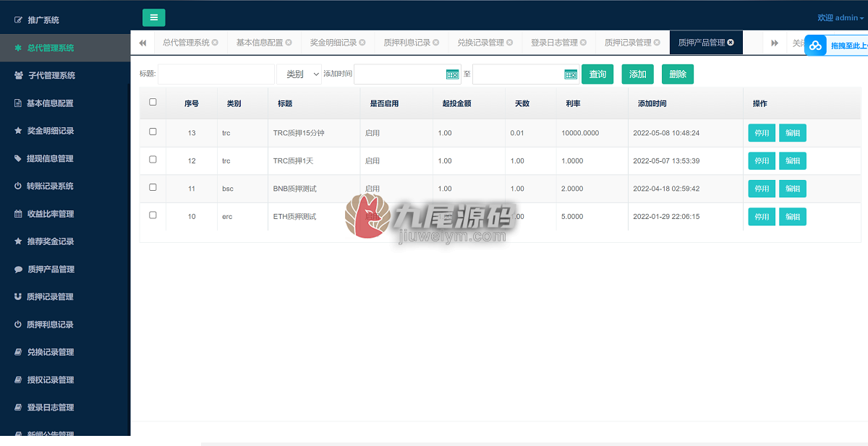
Task: Click the 添加 add button
Action: (x=638, y=74)
